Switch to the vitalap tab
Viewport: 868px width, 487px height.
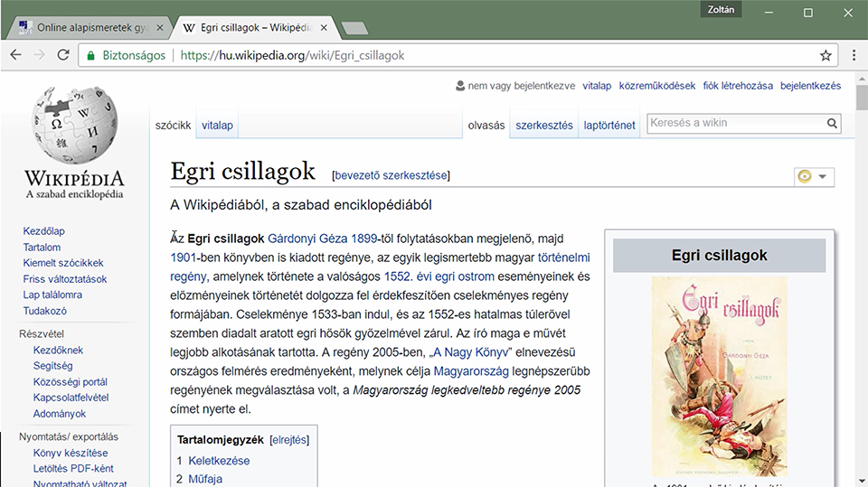click(217, 126)
